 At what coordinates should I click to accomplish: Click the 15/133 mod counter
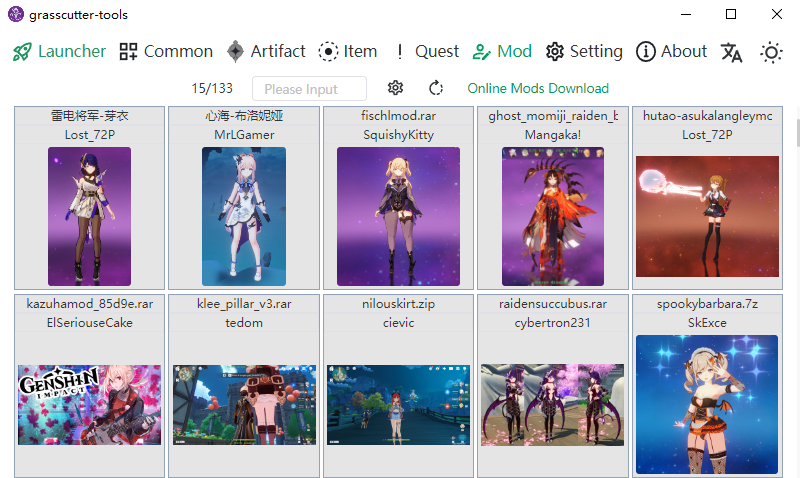pos(212,89)
